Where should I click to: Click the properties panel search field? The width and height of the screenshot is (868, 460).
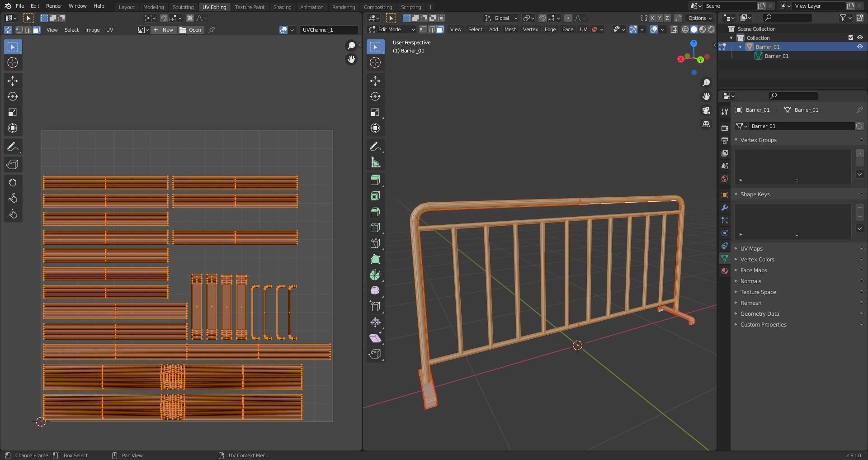(x=793, y=95)
